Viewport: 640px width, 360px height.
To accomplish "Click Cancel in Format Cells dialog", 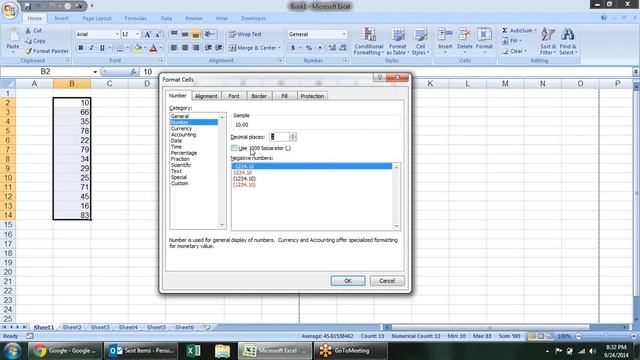I will (x=387, y=281).
